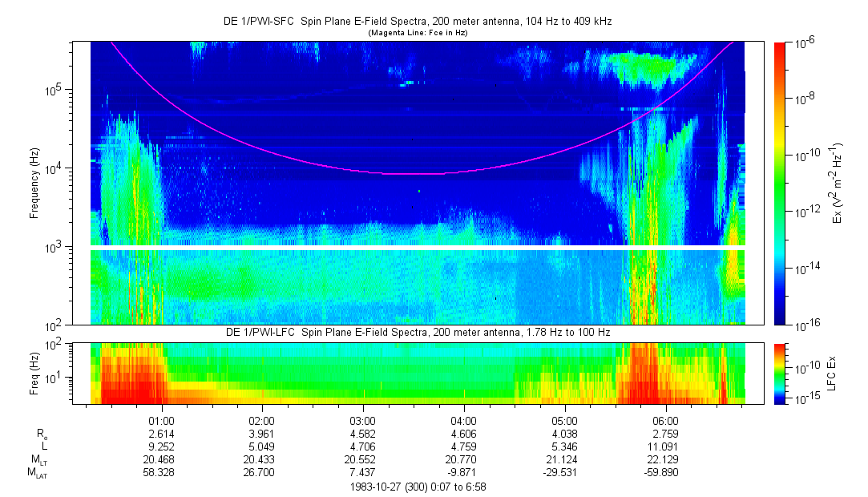Click the white data gap band near 1 kHz
The image size is (868, 497).
click(x=417, y=248)
